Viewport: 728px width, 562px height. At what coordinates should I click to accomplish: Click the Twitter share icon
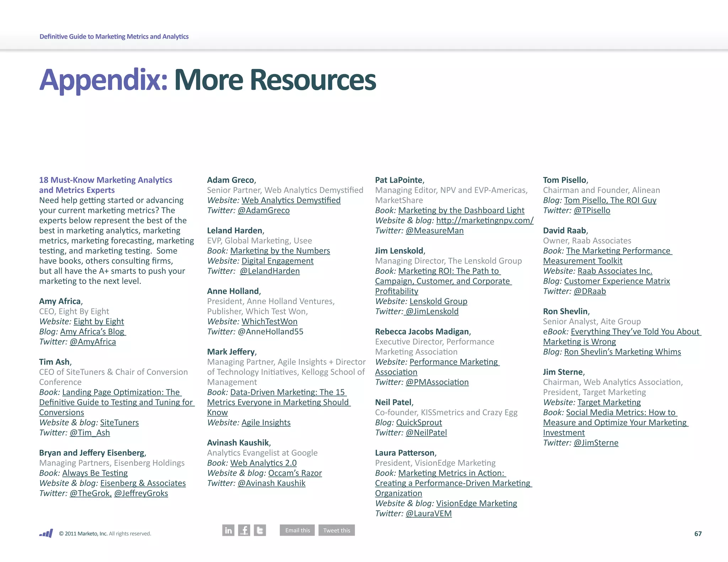pos(260,530)
